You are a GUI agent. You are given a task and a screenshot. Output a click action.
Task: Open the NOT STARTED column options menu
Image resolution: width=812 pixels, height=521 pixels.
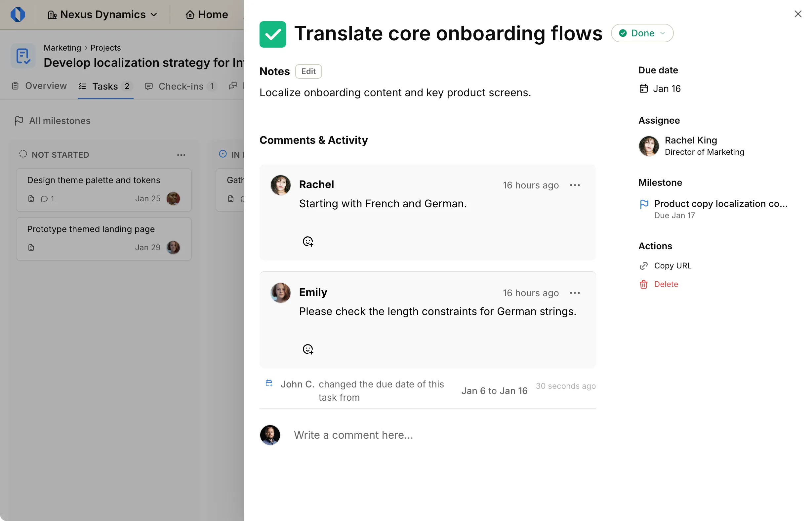tap(182, 155)
